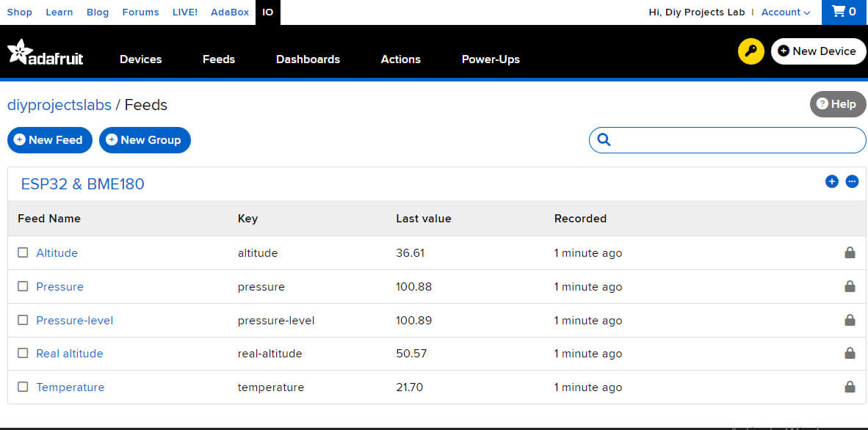
Task: Click the Recorded column header
Action: tap(580, 219)
